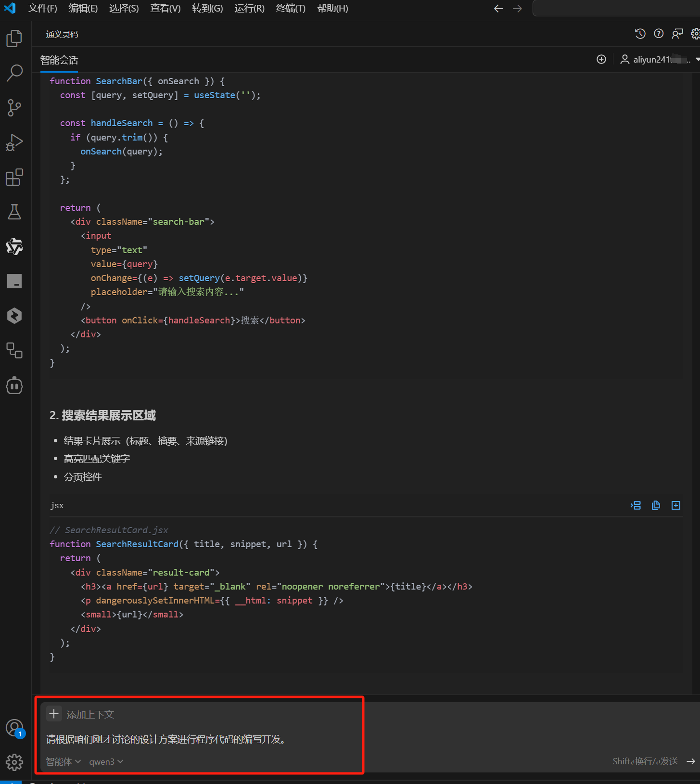Open the 选择(S) menu
700x784 pixels.
pyautogui.click(x=124, y=9)
